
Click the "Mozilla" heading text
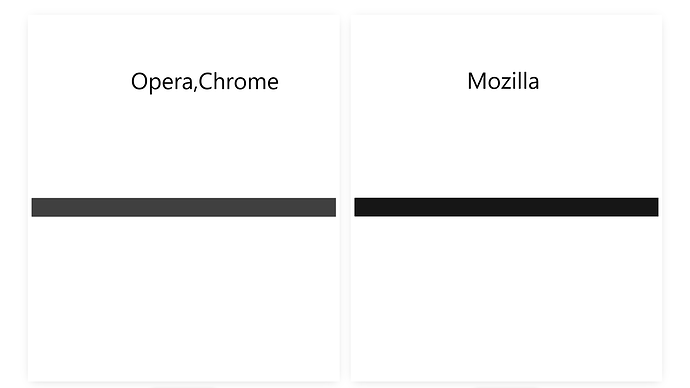pyautogui.click(x=503, y=81)
